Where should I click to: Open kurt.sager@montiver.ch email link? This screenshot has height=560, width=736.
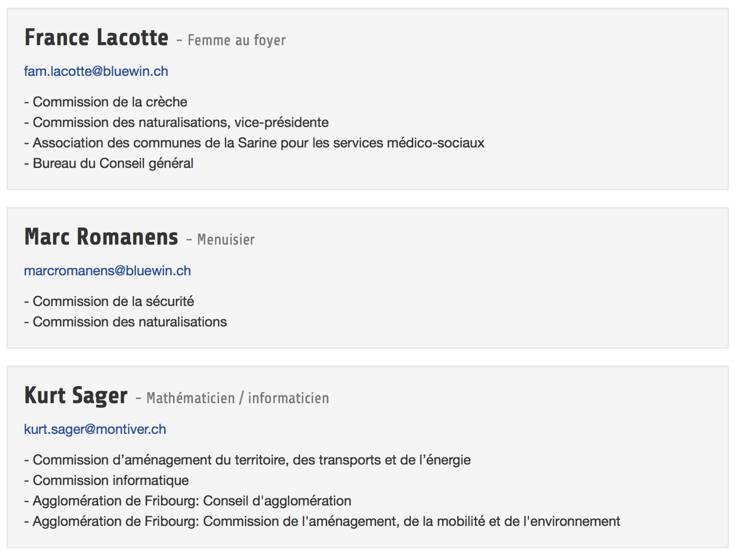95,429
